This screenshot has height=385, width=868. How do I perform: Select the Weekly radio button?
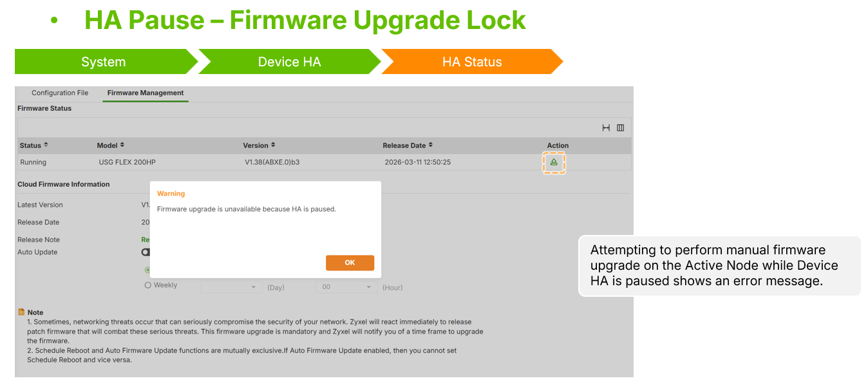click(148, 285)
